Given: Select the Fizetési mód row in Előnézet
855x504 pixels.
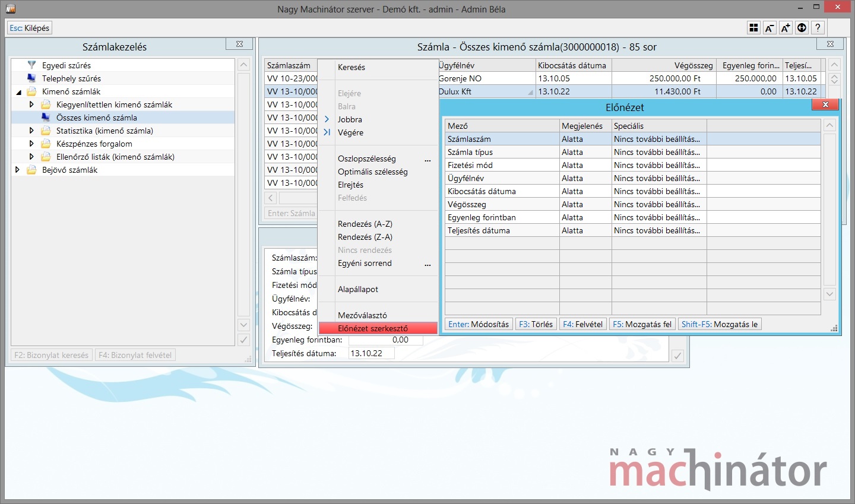Looking at the screenshot, I should click(632, 165).
